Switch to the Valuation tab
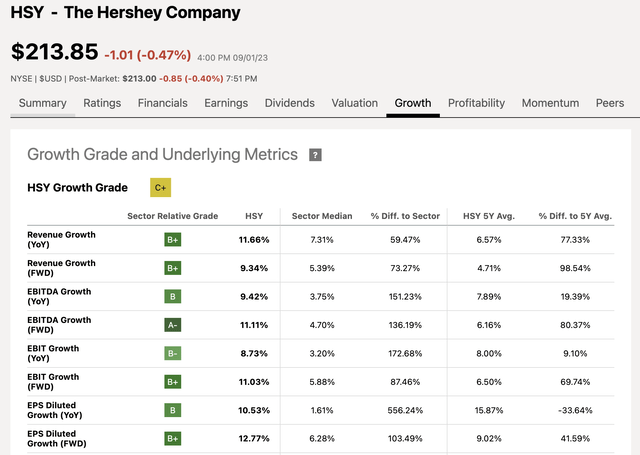Image resolution: width=640 pixels, height=455 pixels. click(354, 103)
